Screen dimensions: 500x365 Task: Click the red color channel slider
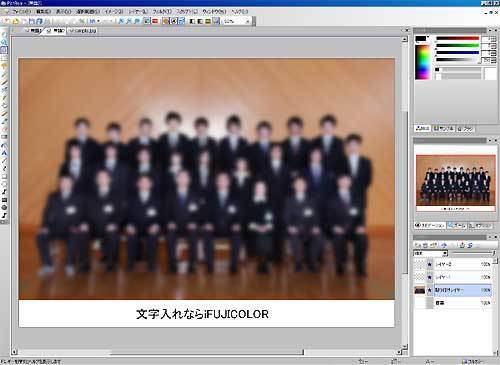[458, 39]
